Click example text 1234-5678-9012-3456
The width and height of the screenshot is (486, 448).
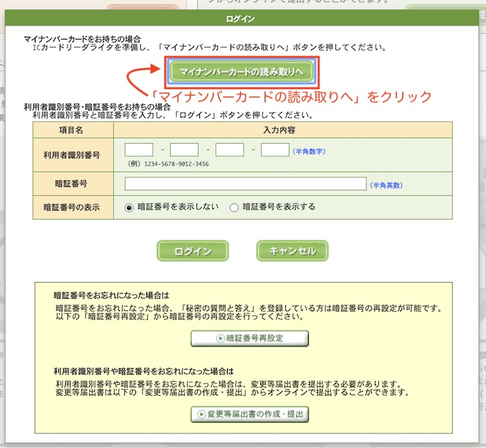(176, 164)
